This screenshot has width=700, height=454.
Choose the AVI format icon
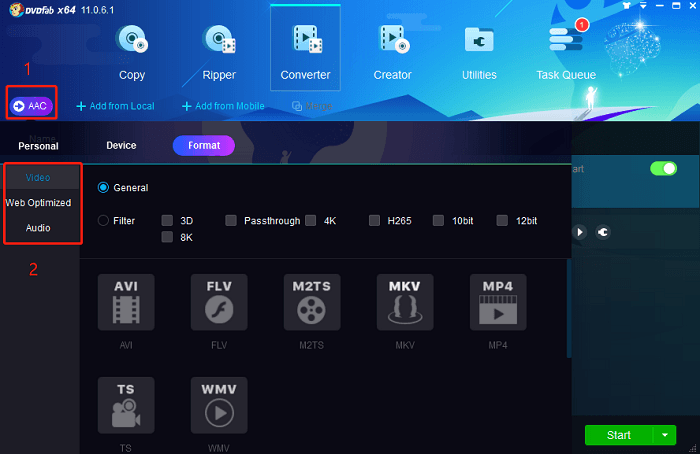pos(126,302)
